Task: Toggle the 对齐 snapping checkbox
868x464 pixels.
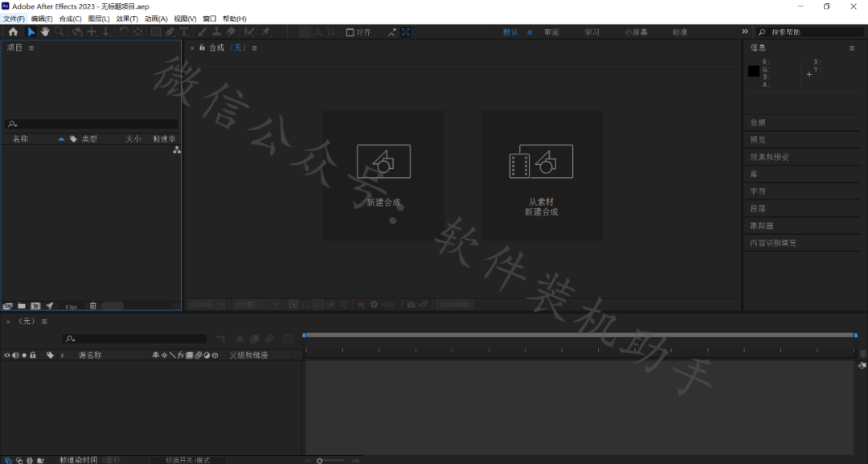Action: 350,32
